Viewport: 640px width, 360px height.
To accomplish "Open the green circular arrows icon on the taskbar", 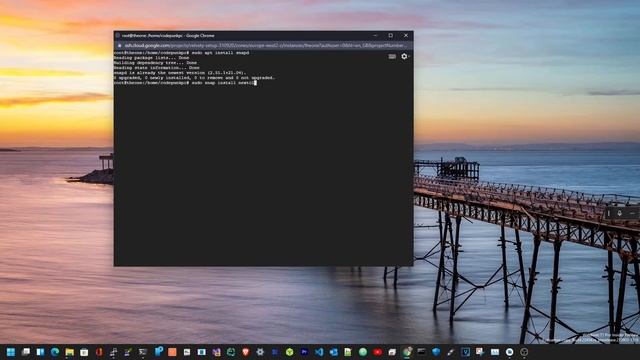I will [231, 352].
